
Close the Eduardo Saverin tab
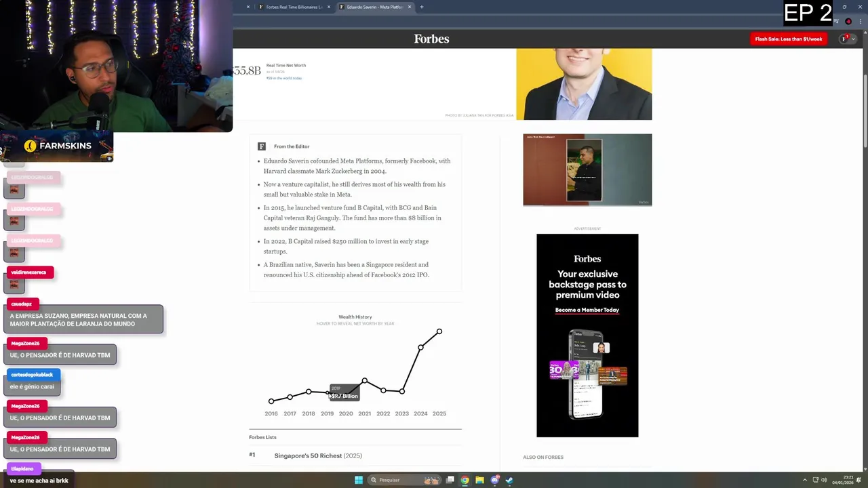[410, 7]
